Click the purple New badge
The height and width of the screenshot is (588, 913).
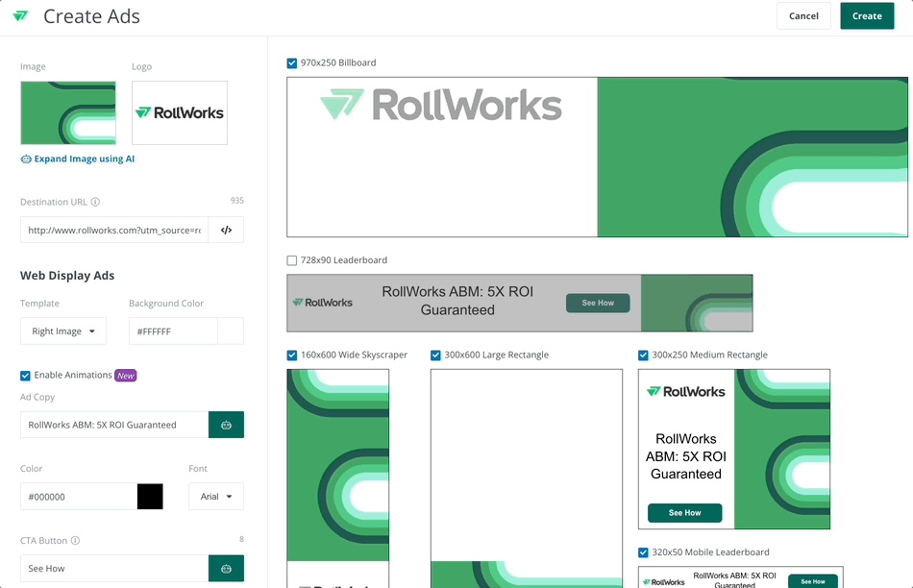(126, 376)
